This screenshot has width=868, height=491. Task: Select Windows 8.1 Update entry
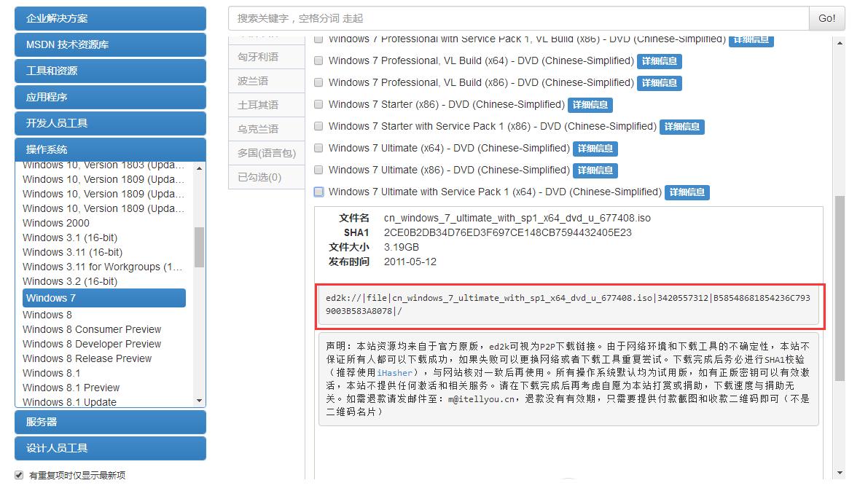[70, 402]
